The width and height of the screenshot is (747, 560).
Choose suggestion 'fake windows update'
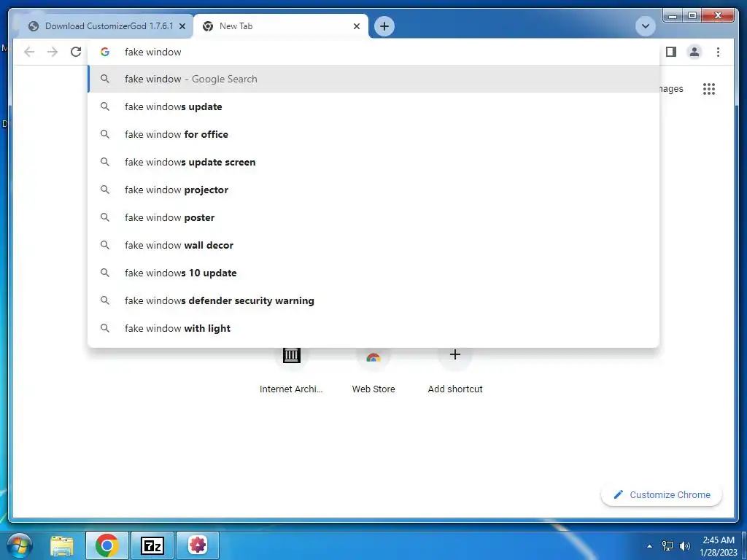(x=373, y=106)
